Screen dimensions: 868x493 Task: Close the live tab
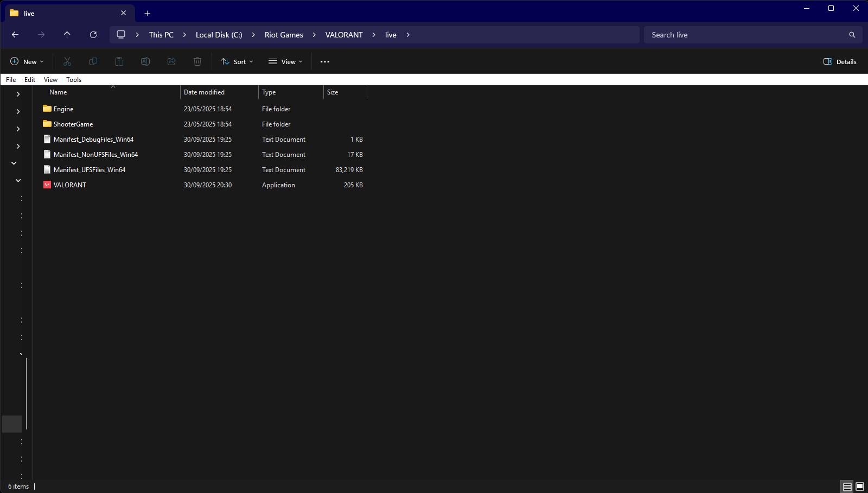pyautogui.click(x=124, y=13)
